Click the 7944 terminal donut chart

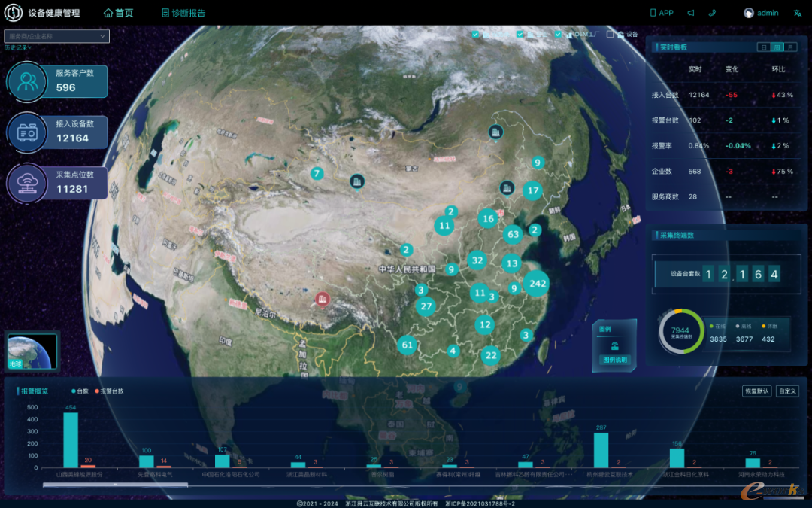point(680,332)
